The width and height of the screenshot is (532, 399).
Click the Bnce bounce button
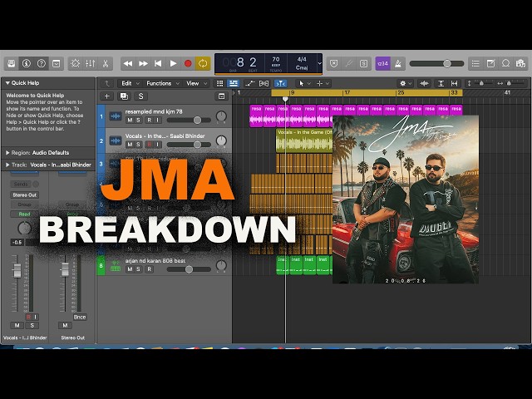pos(80,318)
